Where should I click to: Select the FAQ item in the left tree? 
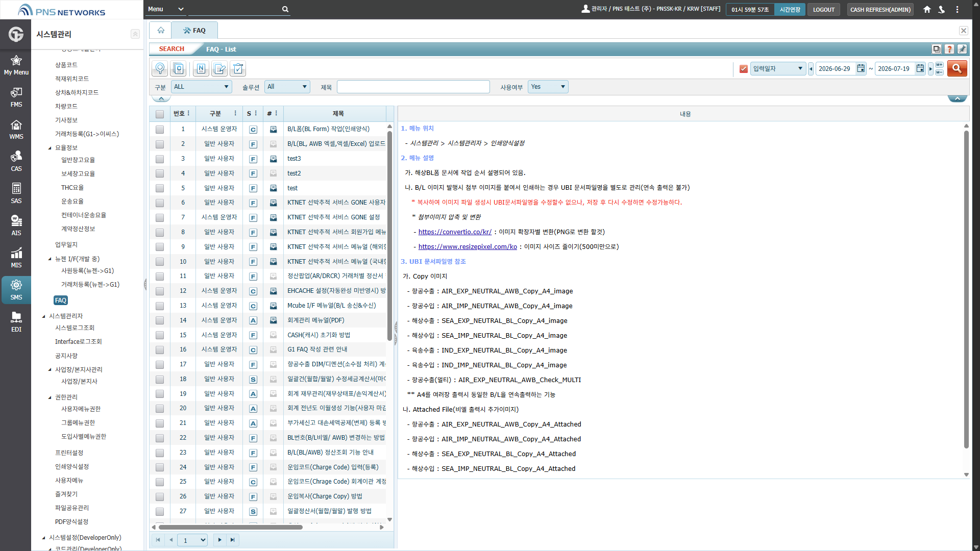(61, 300)
